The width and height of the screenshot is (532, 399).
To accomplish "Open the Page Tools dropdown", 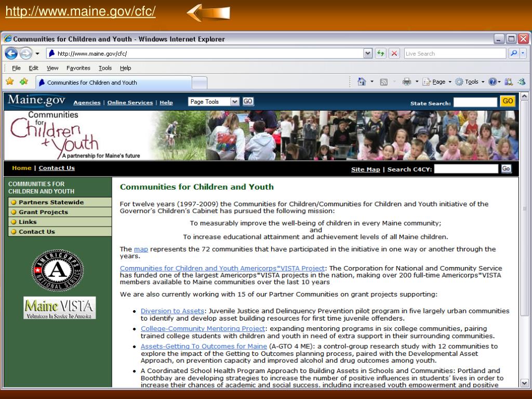I will click(x=214, y=101).
